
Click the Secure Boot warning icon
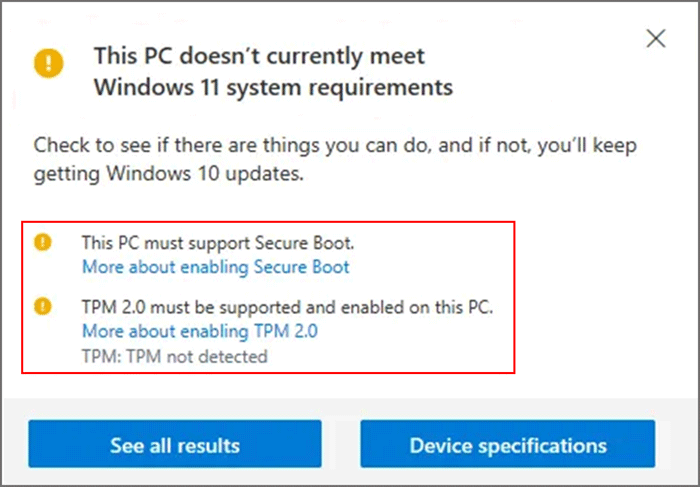click(x=42, y=242)
